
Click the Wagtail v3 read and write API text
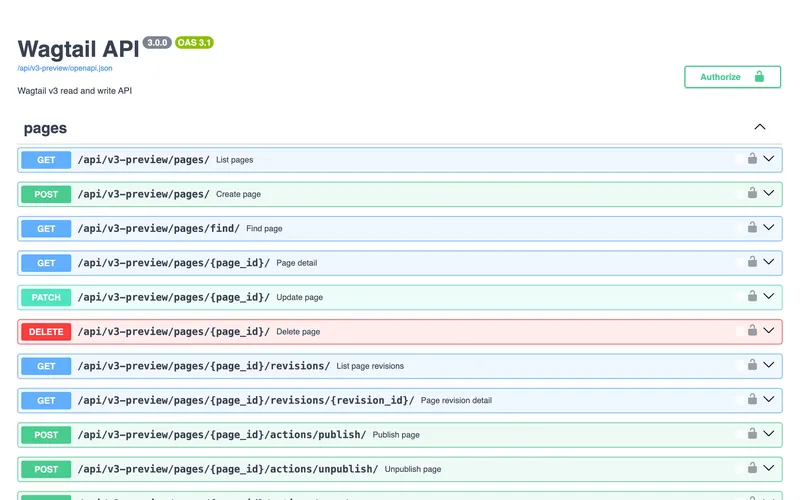74,91
